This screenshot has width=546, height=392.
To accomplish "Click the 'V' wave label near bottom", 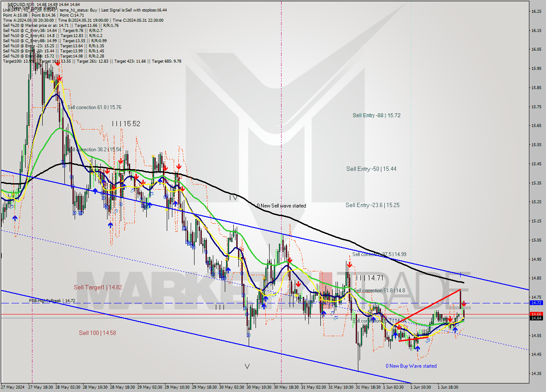I will 247,366.
